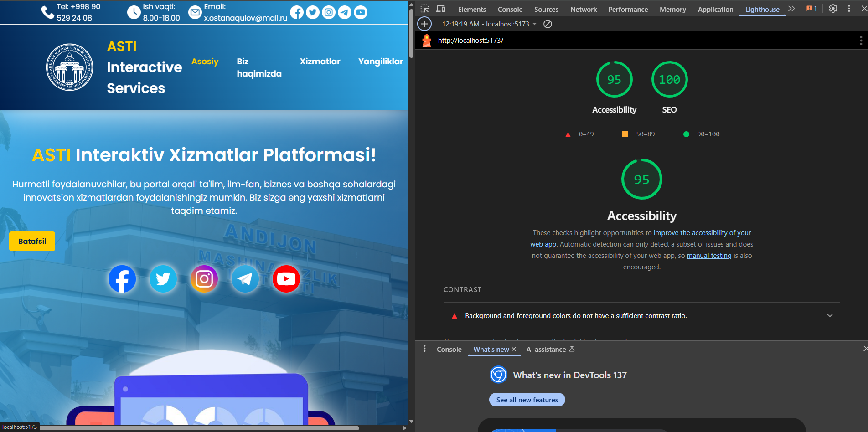Click the Twitter icon in the top header bar

click(x=313, y=12)
